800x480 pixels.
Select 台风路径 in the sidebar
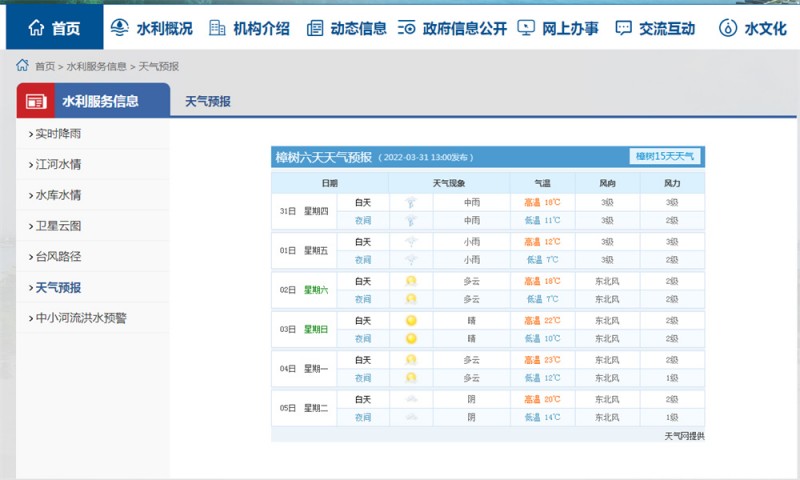click(58, 257)
